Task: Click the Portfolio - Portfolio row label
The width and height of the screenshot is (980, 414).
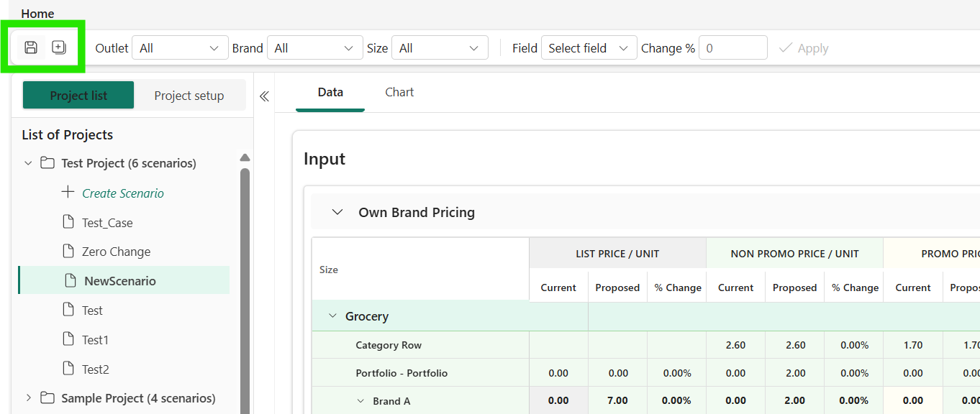Action: click(x=401, y=373)
